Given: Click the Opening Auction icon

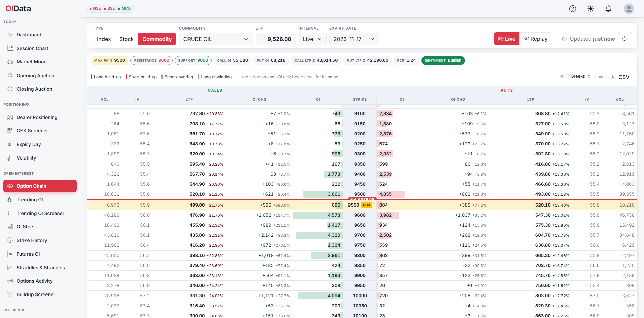Looking at the screenshot, I should click(x=10, y=76).
